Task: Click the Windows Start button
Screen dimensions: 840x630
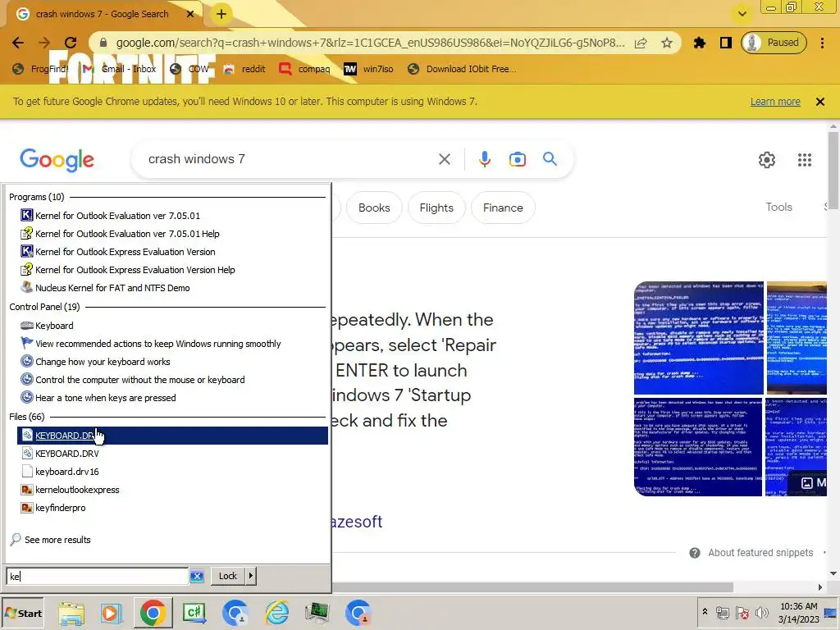Action: (23, 614)
